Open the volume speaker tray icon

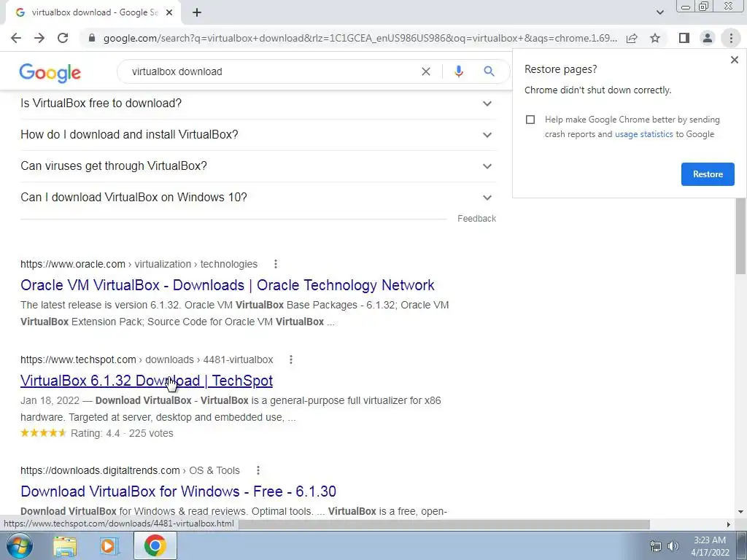point(673,546)
